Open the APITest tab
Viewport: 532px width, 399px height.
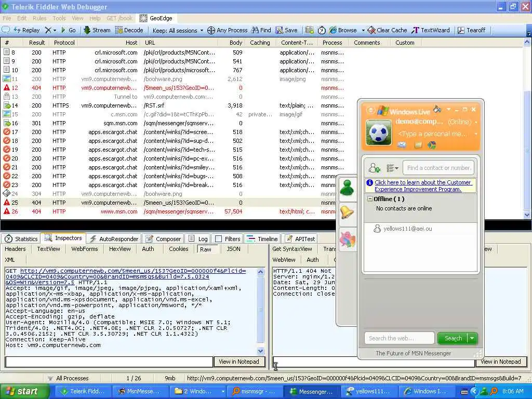300,239
